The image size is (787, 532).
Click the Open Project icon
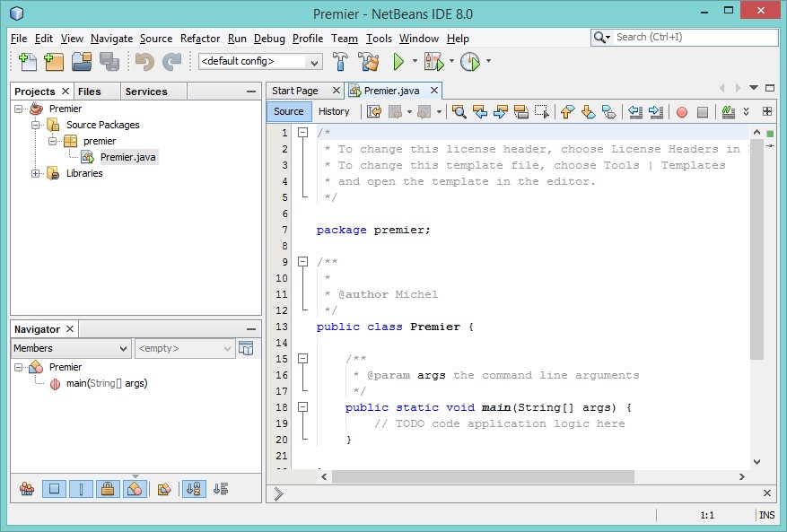[x=82, y=62]
